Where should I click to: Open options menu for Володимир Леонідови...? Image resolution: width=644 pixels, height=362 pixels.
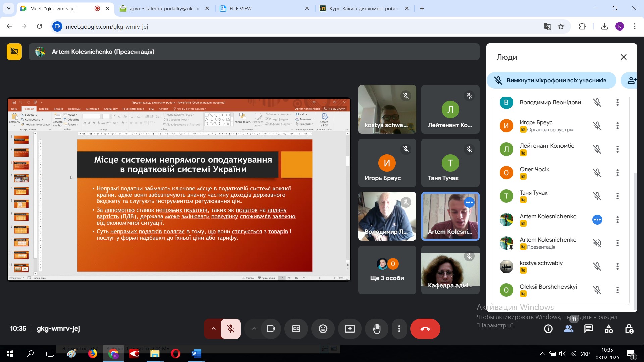pos(618,102)
